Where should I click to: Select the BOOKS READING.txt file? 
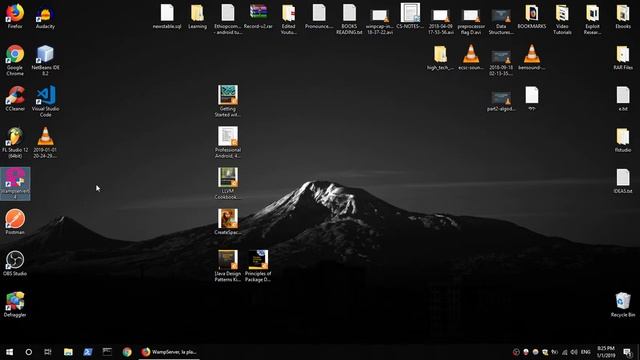pyautogui.click(x=349, y=19)
